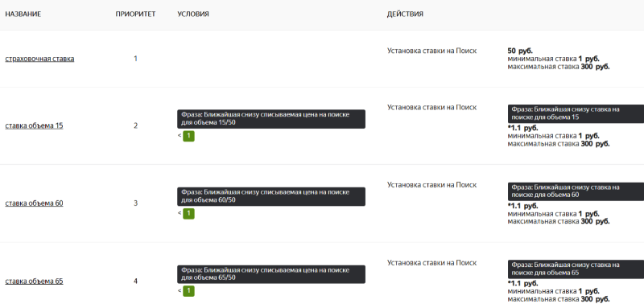Click the 'ДЕЙСТВИЯ' column header

(x=405, y=14)
